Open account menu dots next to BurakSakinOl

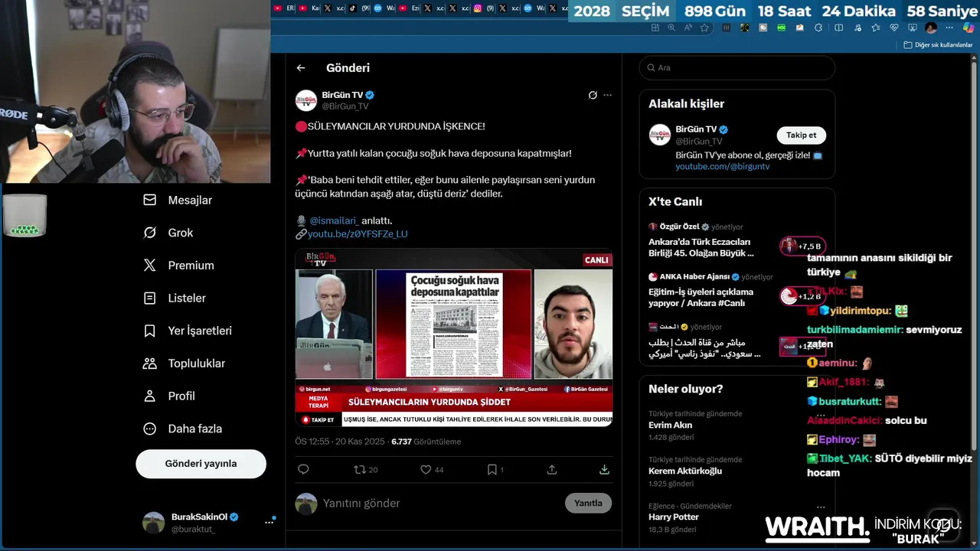tap(269, 522)
